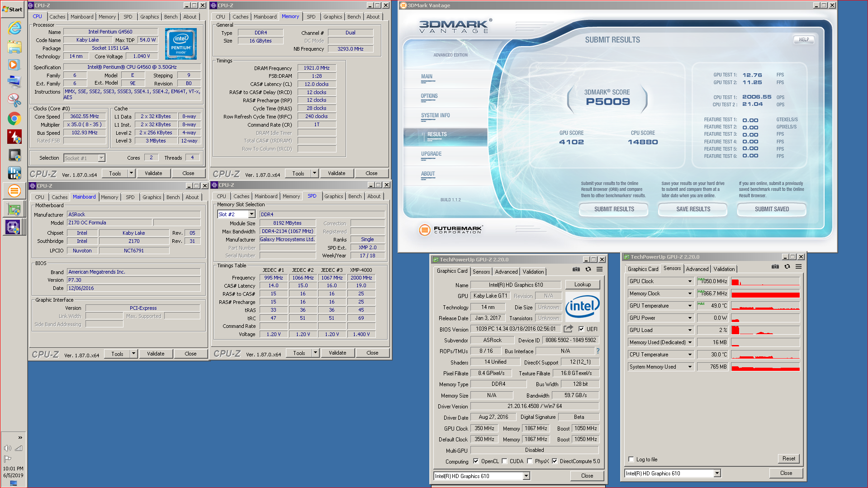Screen dimensions: 868x488
Task: Click camera icon in GPU-Z Sensors window
Action: (775, 266)
